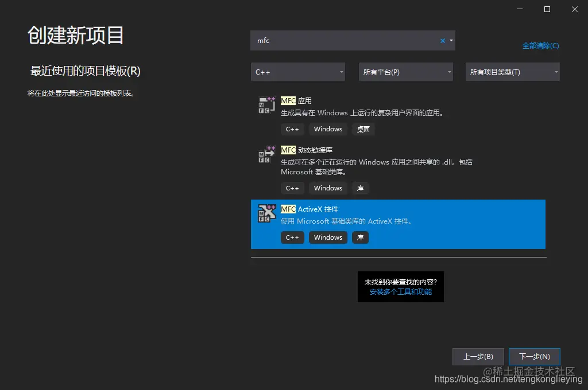Click the ActiveX 控件 description text
Image resolution: width=588 pixels, height=390 pixels.
tap(347, 221)
